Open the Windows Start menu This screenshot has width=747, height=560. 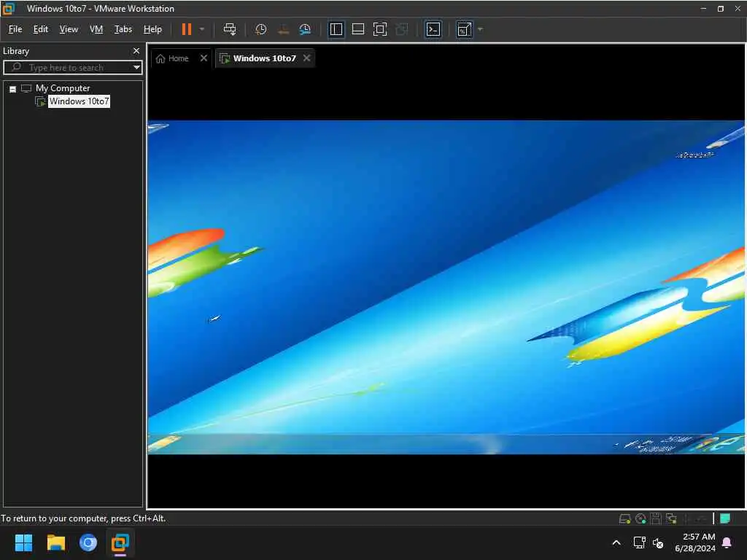[x=23, y=542]
